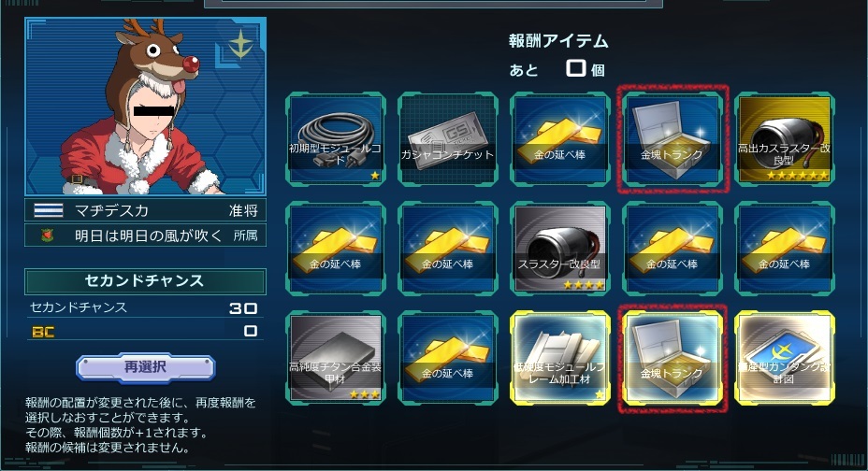The width and height of the screenshot is (868, 471).
Task: Select the 初期型モジュールコード cable reward
Action: point(336,138)
